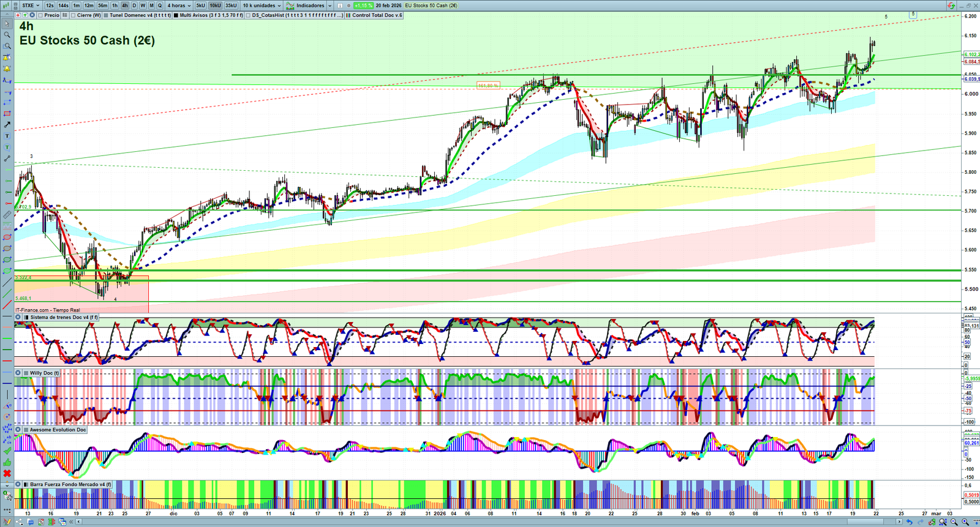This screenshot has height=527, width=980.
Task: Click the list icon next to Precio
Action: (x=65, y=15)
